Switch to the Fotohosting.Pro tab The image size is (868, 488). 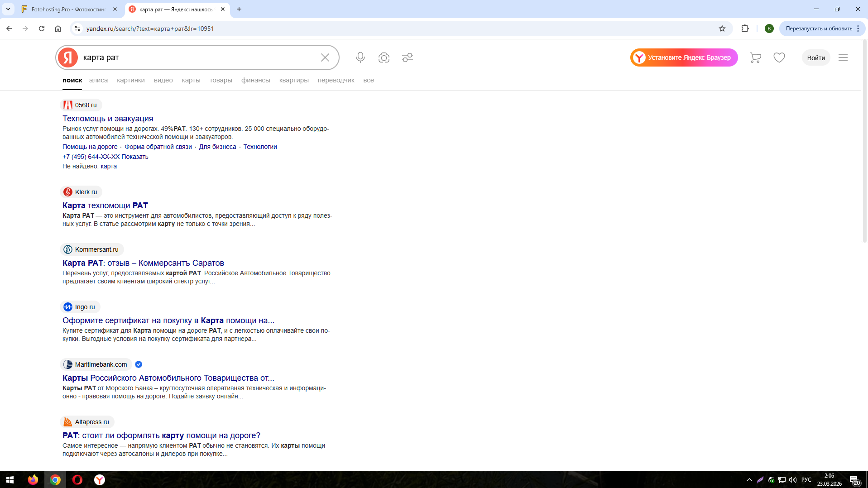pyautogui.click(x=68, y=9)
